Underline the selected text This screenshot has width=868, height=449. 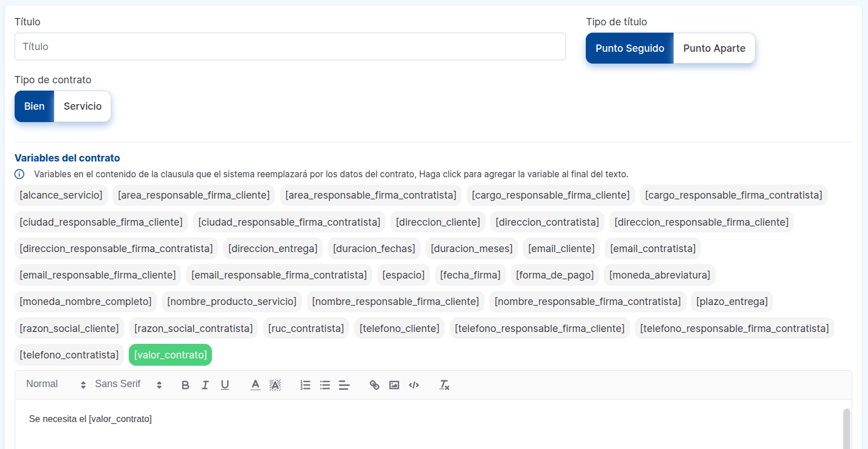tap(225, 385)
